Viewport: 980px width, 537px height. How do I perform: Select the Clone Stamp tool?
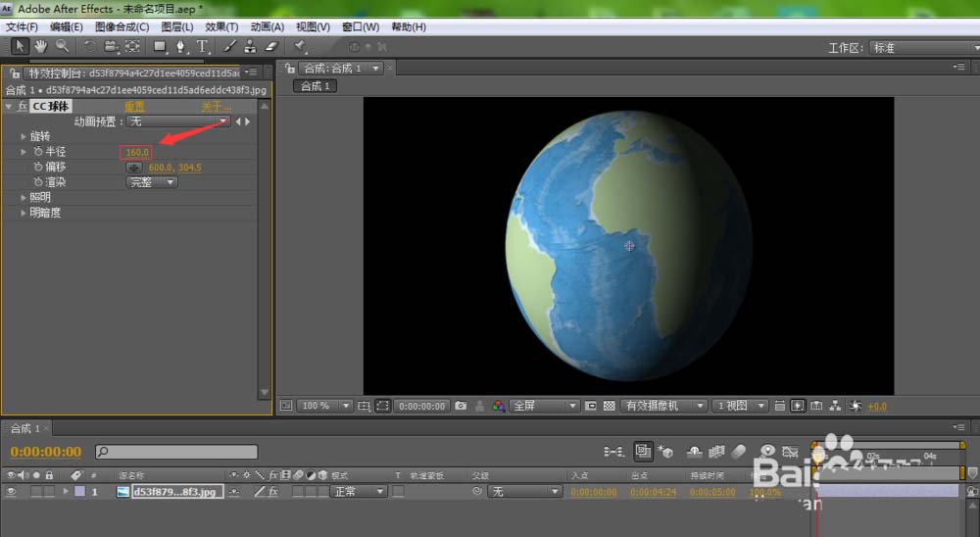pos(250,46)
